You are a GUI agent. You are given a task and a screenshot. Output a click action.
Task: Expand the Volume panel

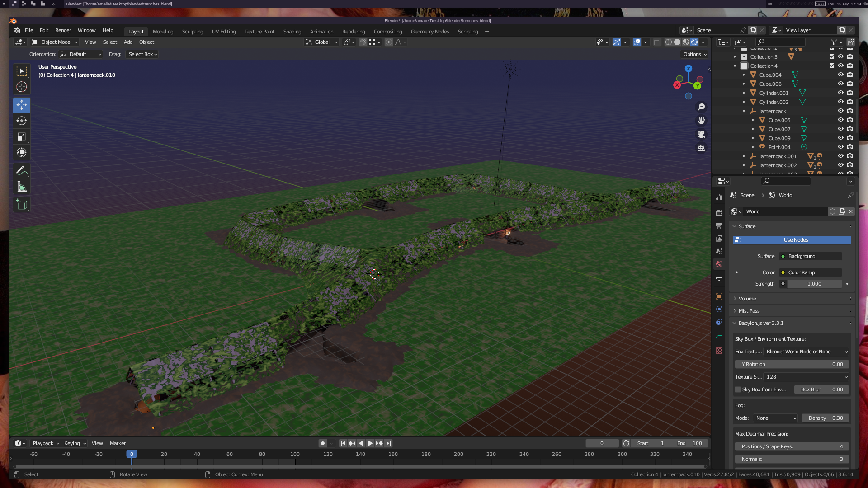click(747, 299)
